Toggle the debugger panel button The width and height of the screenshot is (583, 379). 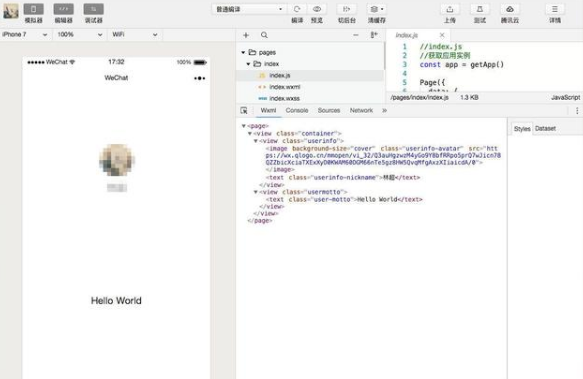(x=93, y=9)
